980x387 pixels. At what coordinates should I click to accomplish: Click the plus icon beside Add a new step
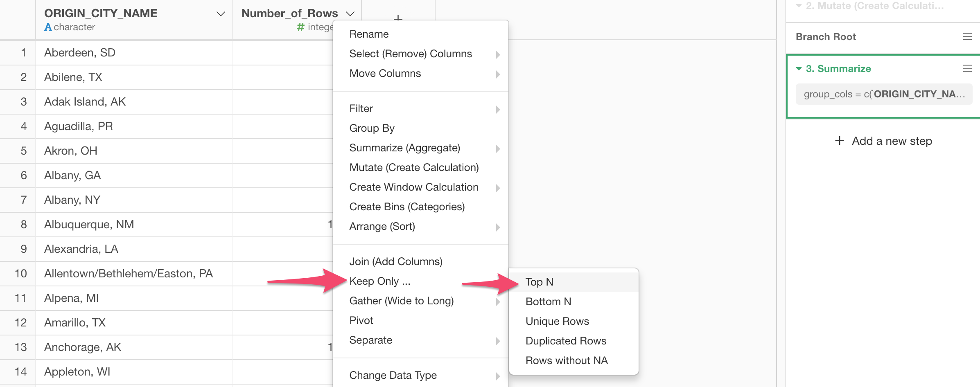point(840,141)
